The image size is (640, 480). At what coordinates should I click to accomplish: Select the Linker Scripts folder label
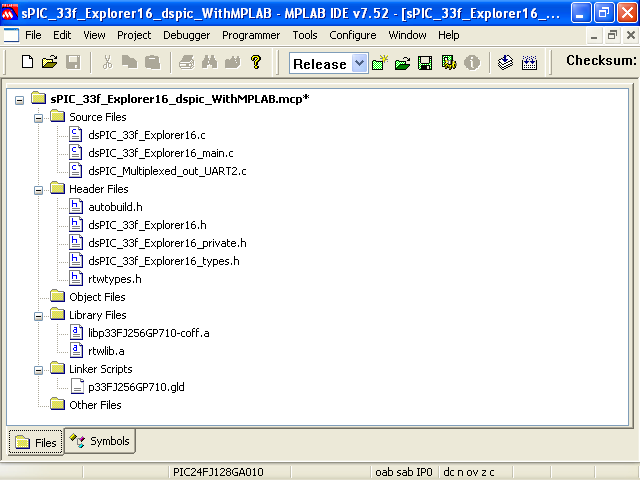(x=100, y=369)
